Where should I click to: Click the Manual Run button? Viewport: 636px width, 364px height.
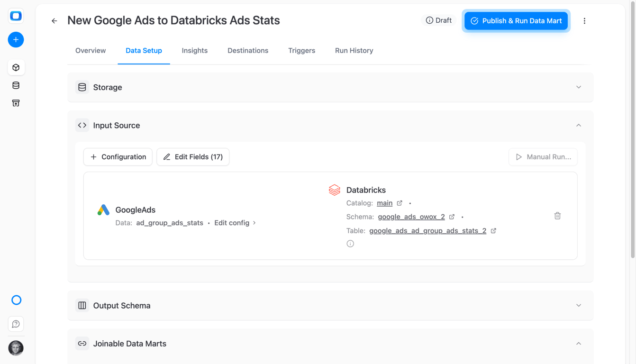coord(543,157)
